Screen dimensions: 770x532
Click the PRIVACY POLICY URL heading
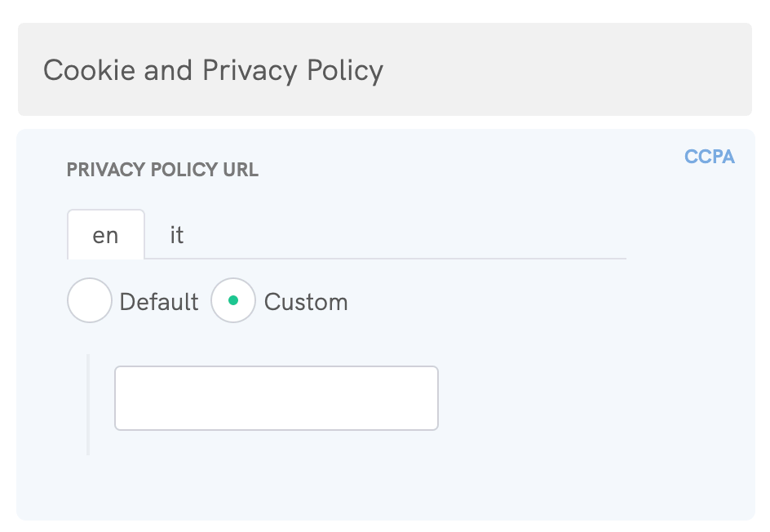point(162,170)
